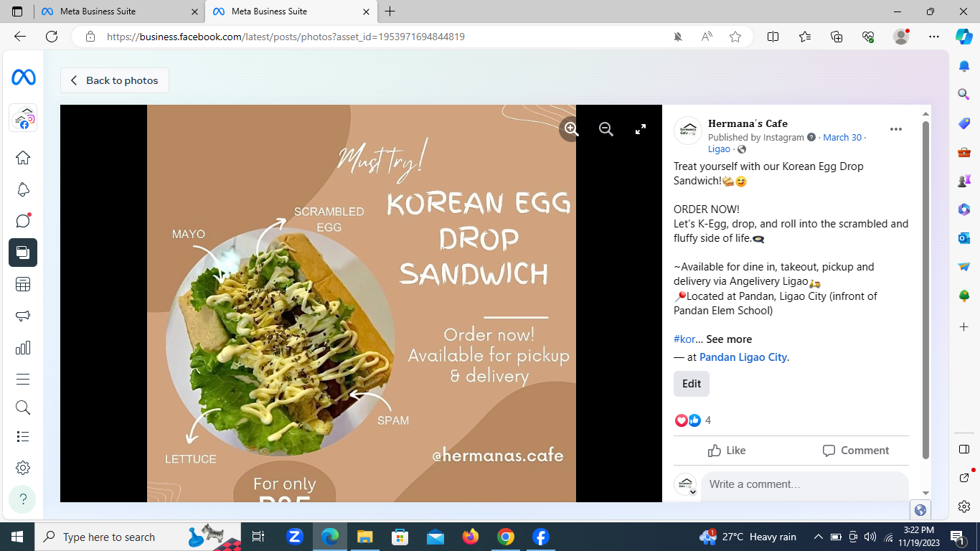Expand the photo to fullscreen
The width and height of the screenshot is (980, 551).
point(641,129)
